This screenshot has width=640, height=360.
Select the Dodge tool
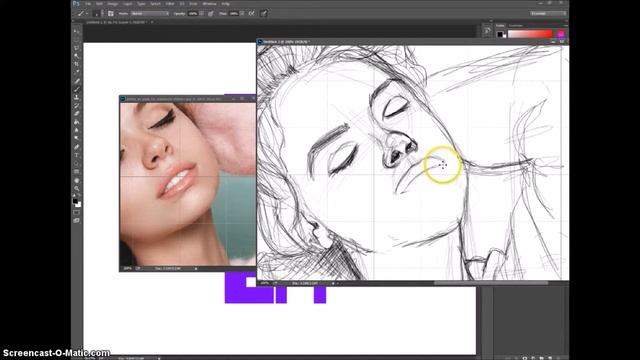tap(77, 138)
